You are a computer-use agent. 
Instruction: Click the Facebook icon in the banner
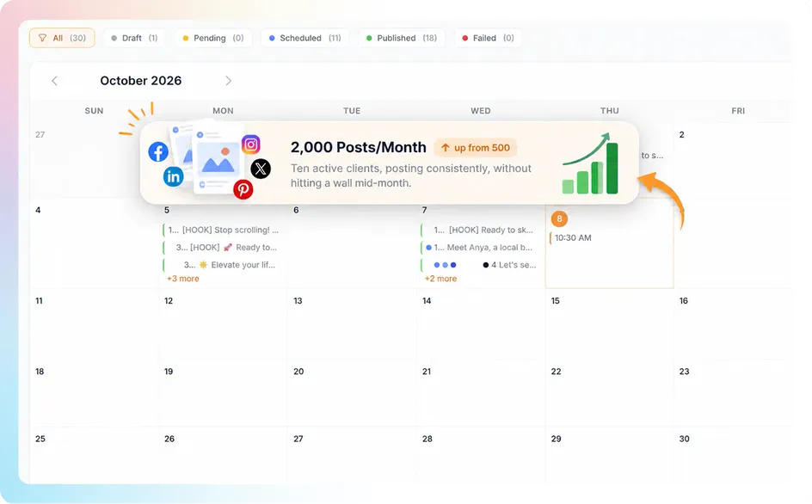[158, 151]
